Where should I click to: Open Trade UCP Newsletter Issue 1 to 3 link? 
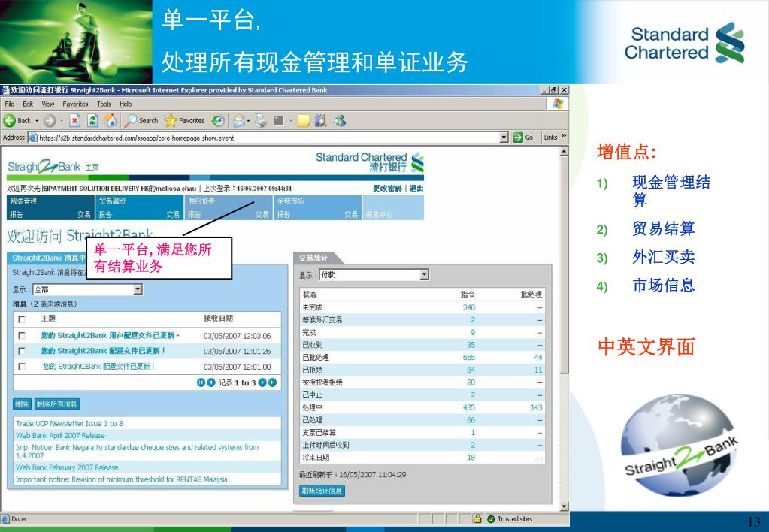click(69, 423)
